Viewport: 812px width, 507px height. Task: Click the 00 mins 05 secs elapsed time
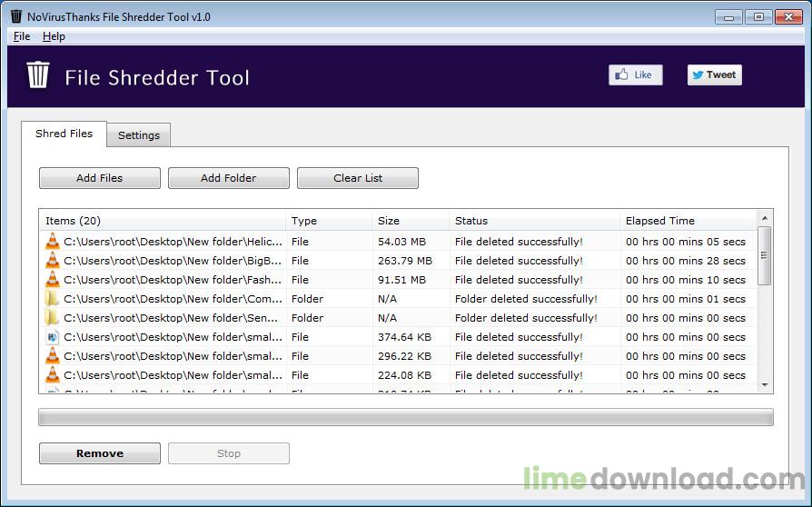tap(686, 242)
